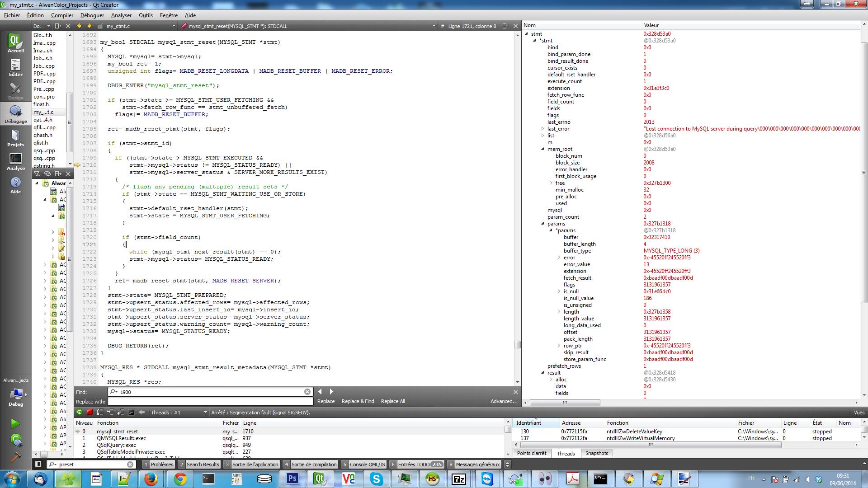Continue debugging with the green Continue icon
Screen dimensions: 868x488
click(80, 412)
